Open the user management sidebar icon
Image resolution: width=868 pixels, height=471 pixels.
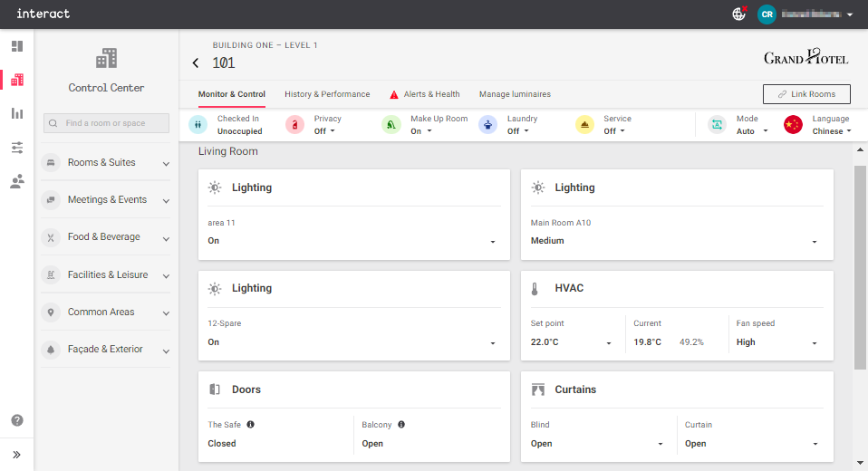coord(16,181)
